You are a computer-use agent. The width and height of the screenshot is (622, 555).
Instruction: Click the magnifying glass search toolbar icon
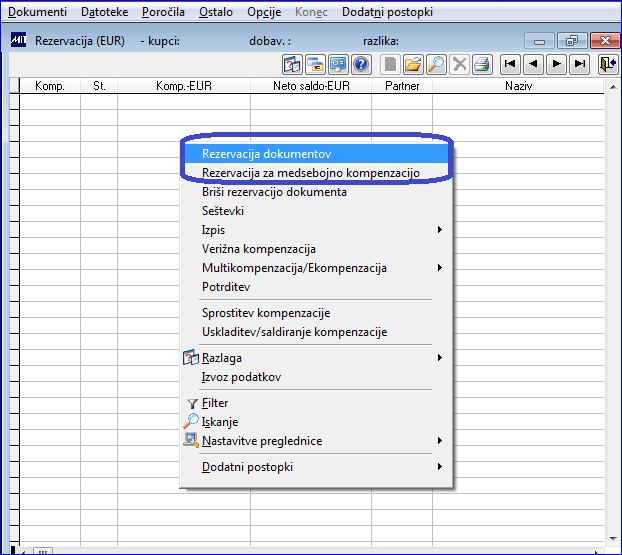[436, 64]
